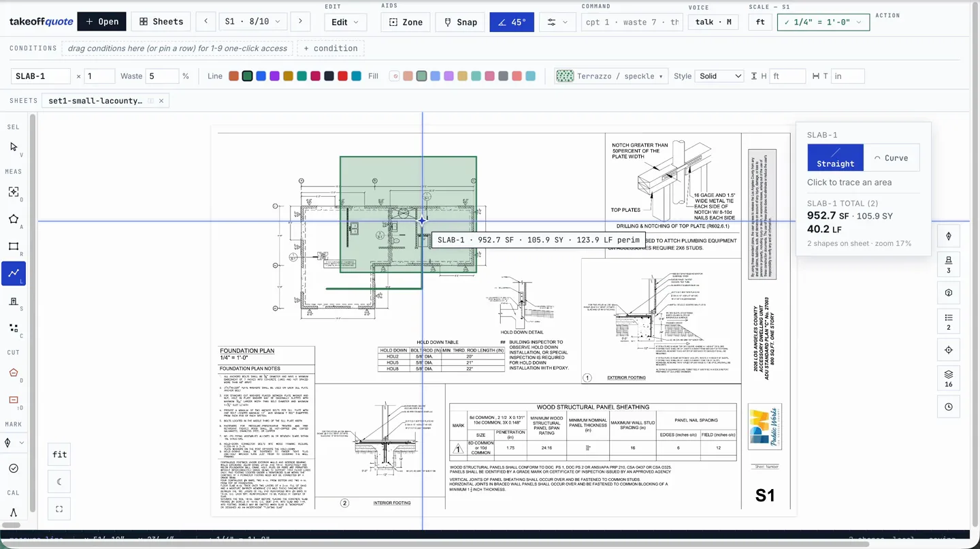
Task: Expand the mark tool chevron
Action: pyautogui.click(x=22, y=443)
